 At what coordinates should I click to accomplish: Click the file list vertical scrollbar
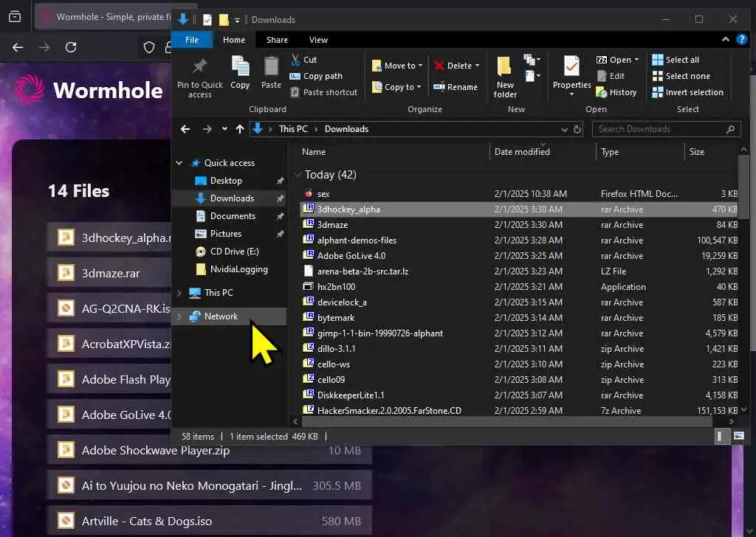744,187
